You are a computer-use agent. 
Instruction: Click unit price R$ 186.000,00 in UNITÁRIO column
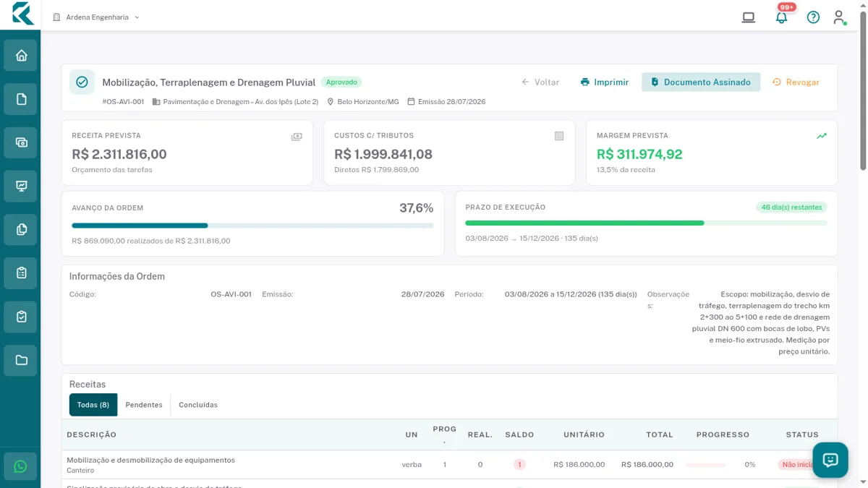pyautogui.click(x=579, y=465)
